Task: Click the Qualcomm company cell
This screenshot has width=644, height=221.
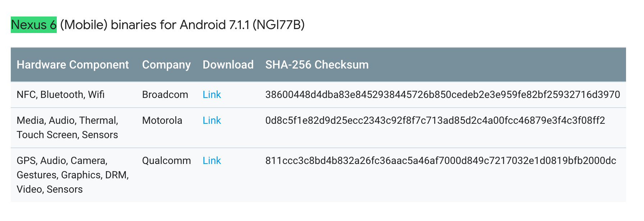Action: pyautogui.click(x=166, y=160)
